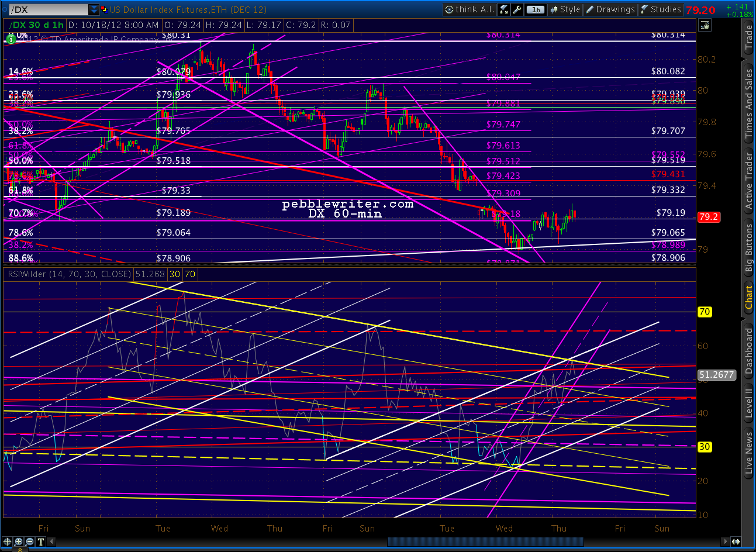Click the D: 10/18/12 8:00 AM date readout
Image resolution: width=756 pixels, height=552 pixels.
click(113, 25)
